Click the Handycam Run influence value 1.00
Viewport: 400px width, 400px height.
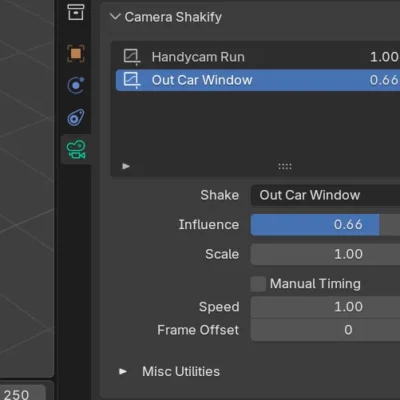pos(384,57)
